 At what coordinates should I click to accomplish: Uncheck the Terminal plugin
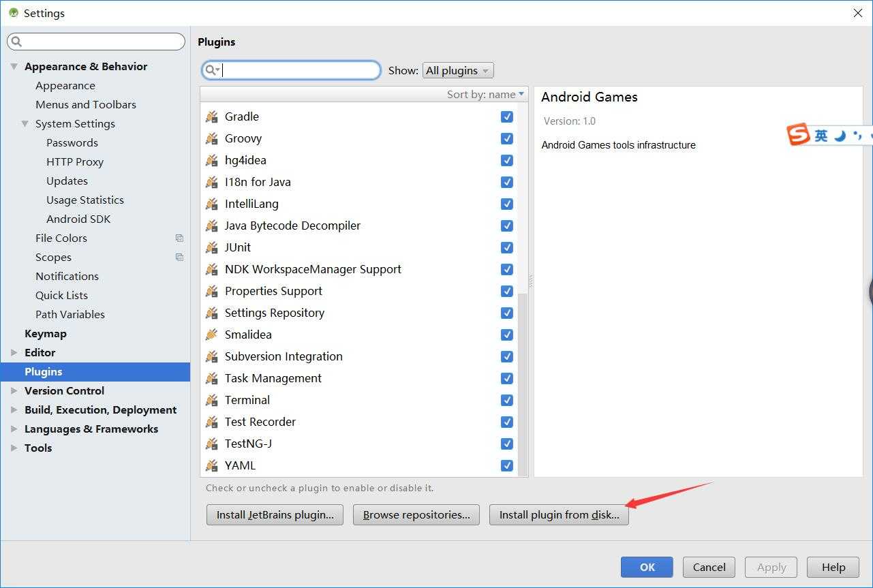coord(506,400)
